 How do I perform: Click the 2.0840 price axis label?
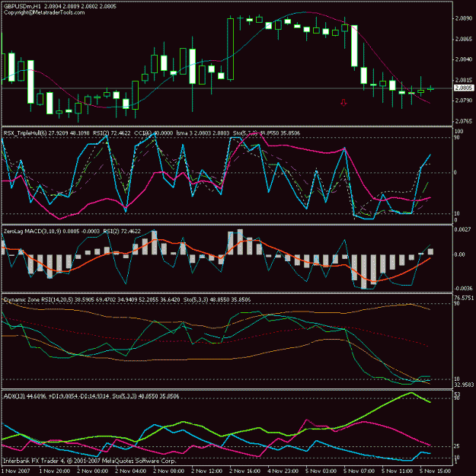[x=464, y=59]
